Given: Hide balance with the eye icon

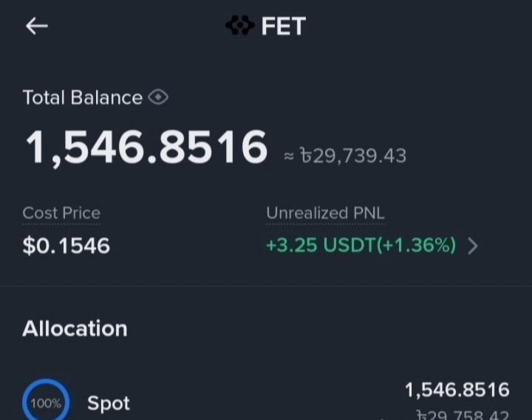Looking at the screenshot, I should [x=158, y=97].
